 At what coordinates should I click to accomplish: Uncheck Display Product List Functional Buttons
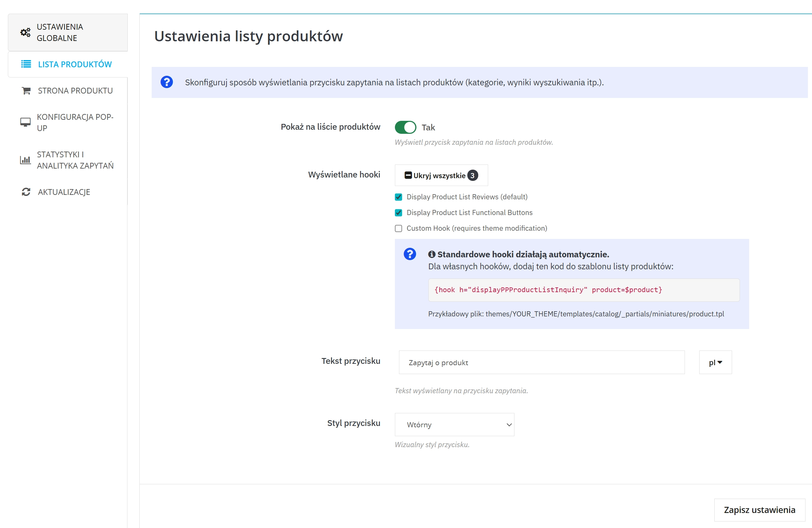[398, 213]
